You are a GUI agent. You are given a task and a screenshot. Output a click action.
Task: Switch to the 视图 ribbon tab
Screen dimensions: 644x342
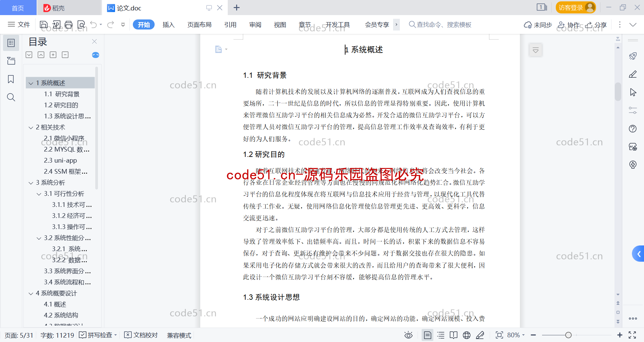coord(280,24)
